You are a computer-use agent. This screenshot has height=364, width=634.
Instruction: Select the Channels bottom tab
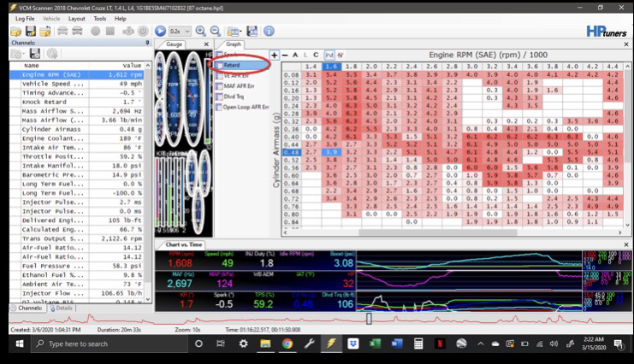27,308
